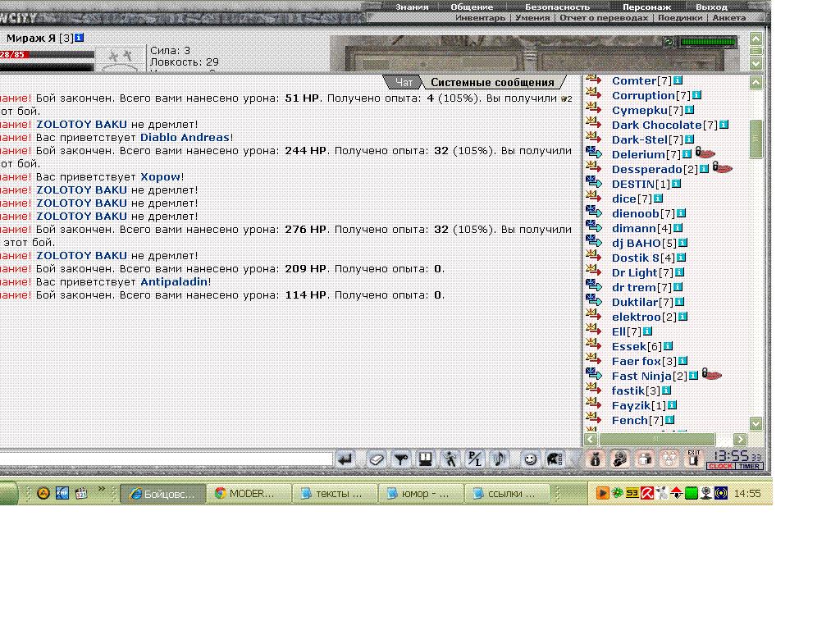Click the chat message input field
This screenshot has width=840, height=630.
166,459
